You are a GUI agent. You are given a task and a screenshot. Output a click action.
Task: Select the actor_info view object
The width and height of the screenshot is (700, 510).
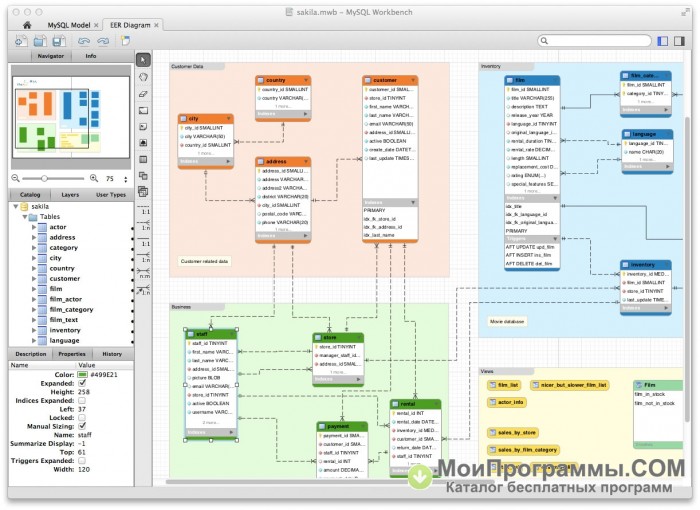pyautogui.click(x=507, y=402)
